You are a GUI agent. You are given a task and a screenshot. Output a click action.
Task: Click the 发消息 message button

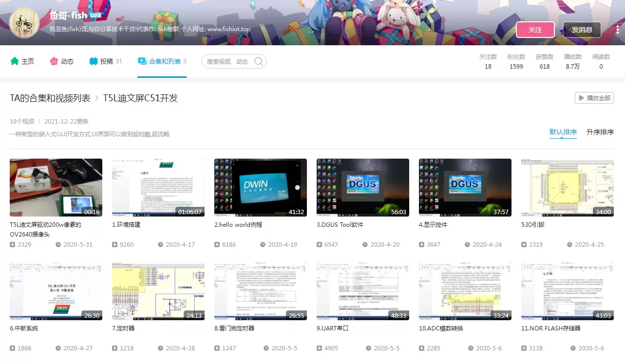pyautogui.click(x=582, y=30)
